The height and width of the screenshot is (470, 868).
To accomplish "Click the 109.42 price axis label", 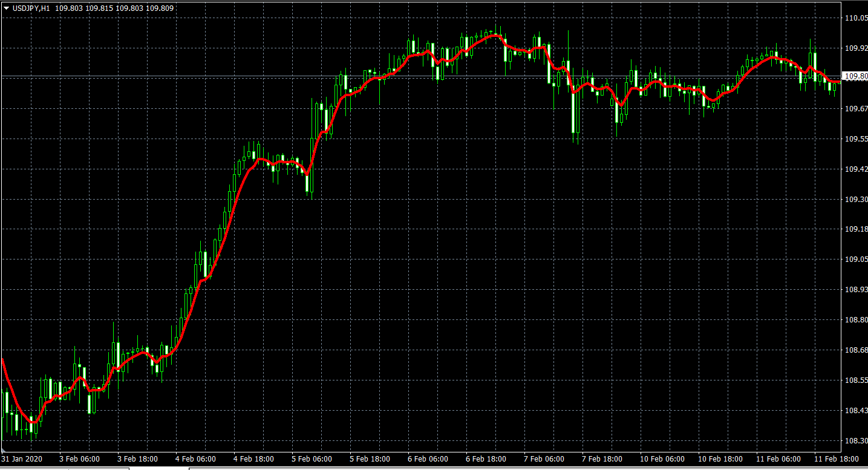I will click(855, 169).
